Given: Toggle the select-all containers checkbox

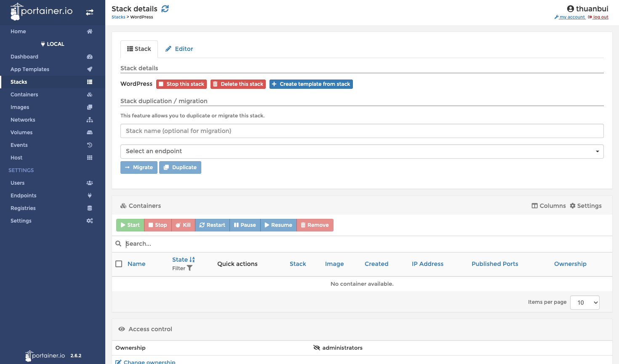Looking at the screenshot, I should point(119,264).
